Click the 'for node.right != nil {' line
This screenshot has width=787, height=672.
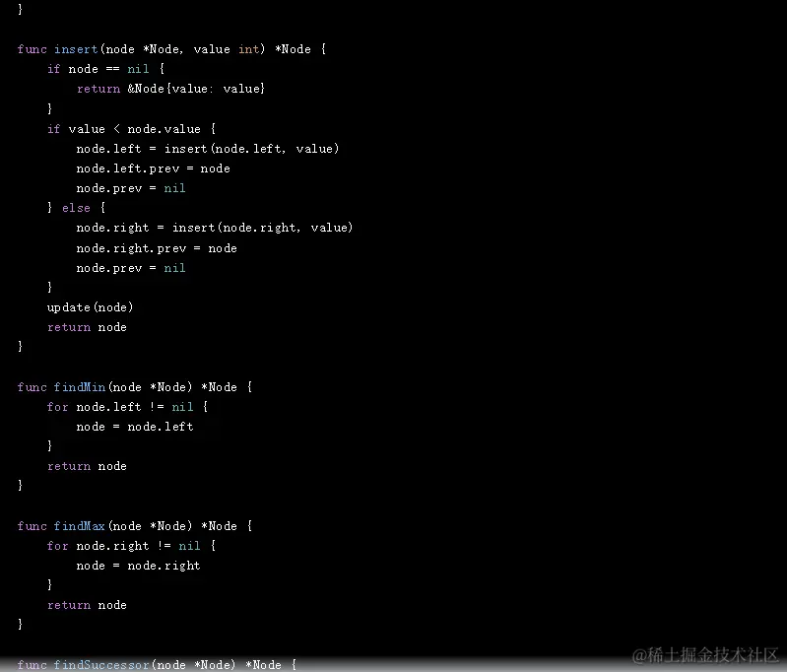132,546
